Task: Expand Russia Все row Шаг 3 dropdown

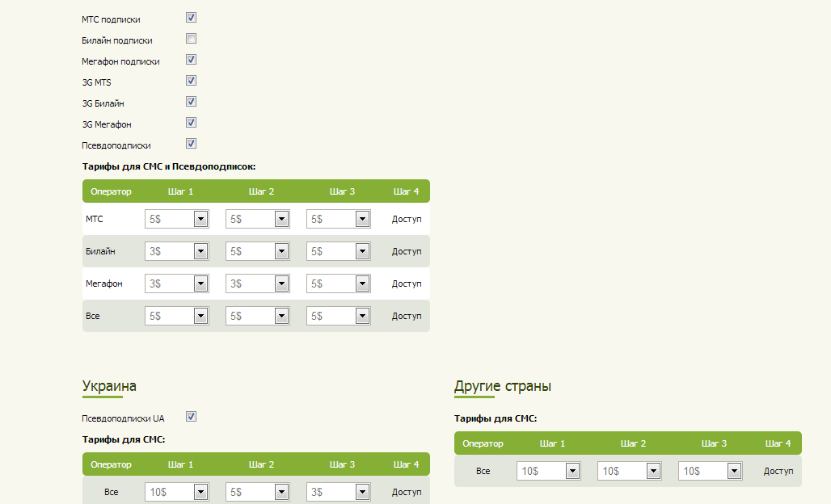Action: (339, 316)
